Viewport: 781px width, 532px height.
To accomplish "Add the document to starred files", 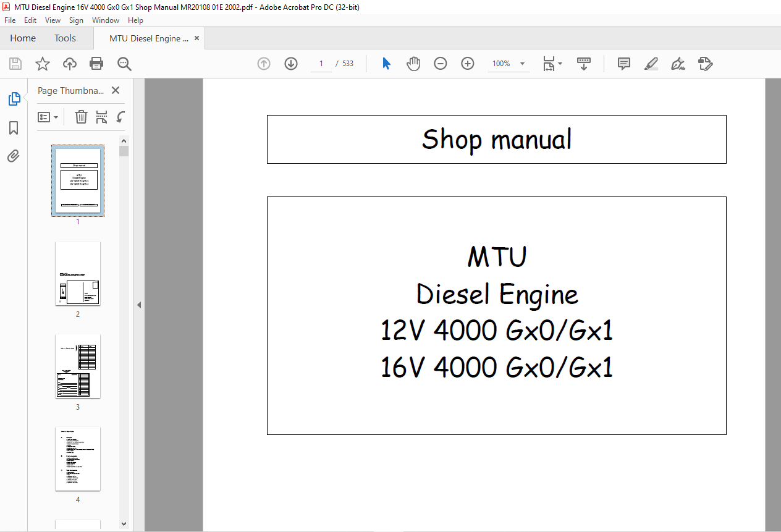I will [x=43, y=64].
